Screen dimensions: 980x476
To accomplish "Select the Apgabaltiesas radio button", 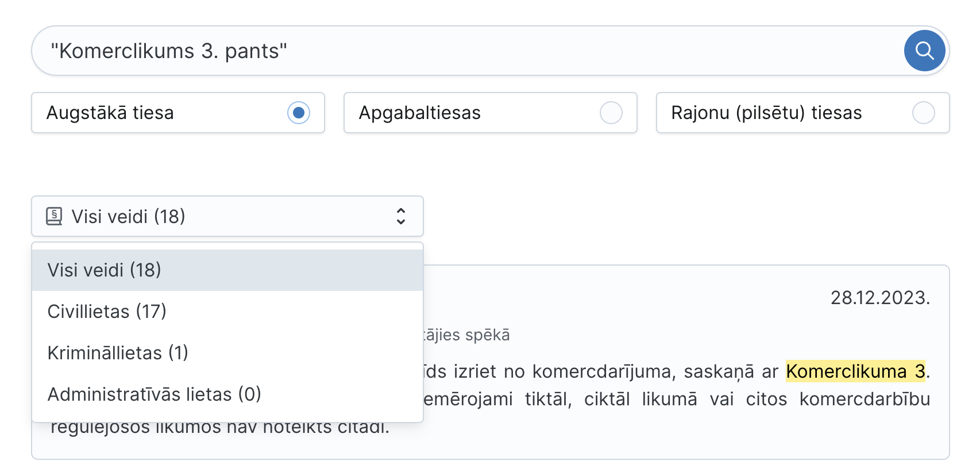I will pyautogui.click(x=611, y=113).
